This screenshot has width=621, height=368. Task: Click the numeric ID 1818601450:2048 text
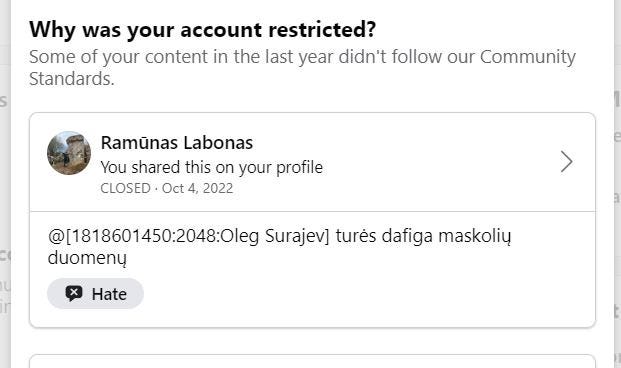(143, 236)
